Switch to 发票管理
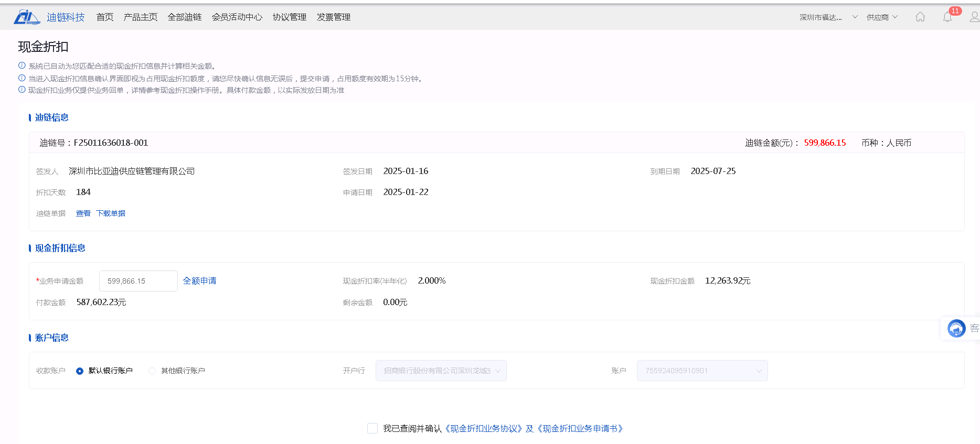The image size is (980, 444). (334, 17)
